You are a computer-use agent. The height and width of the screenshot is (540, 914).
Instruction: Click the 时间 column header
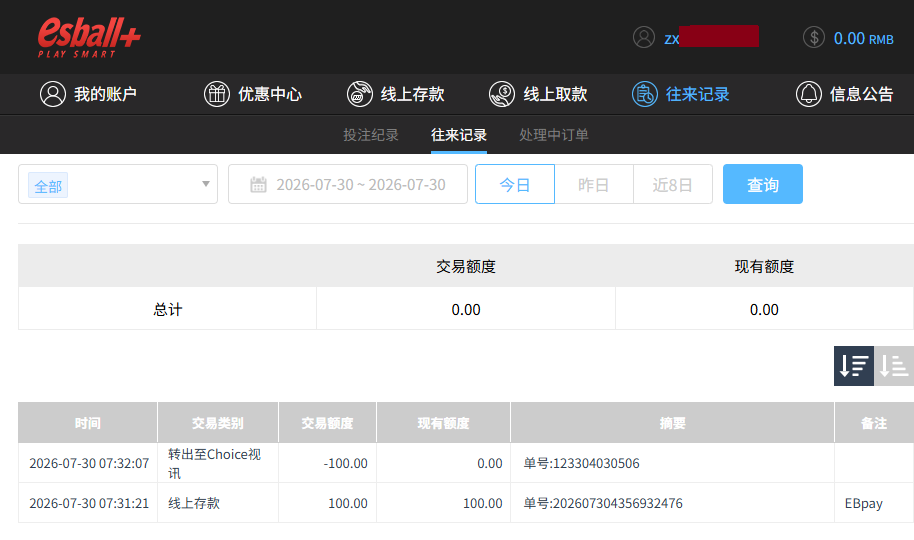tap(87, 423)
